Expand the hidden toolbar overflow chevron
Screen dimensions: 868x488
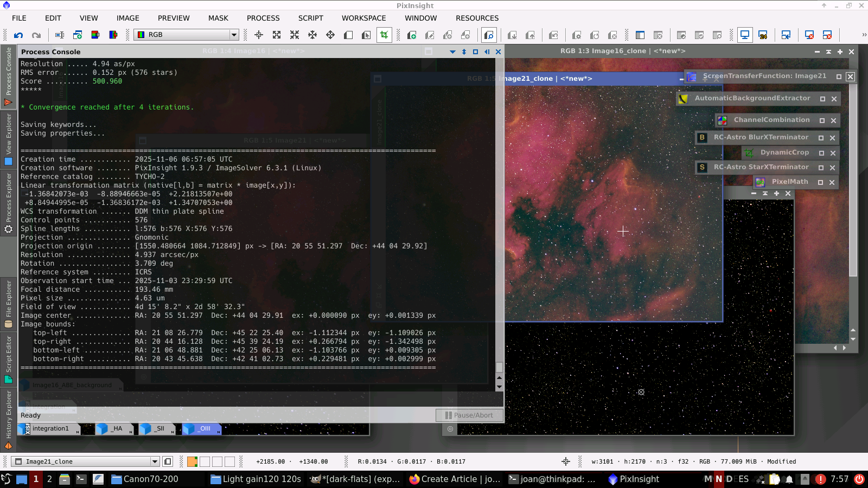(x=864, y=35)
